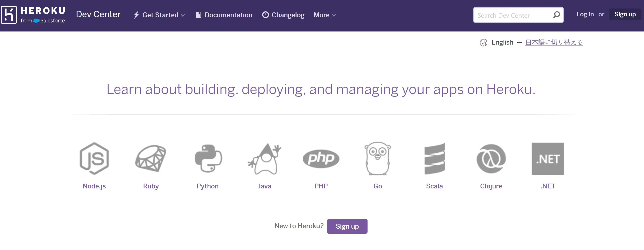Open the Go gopher icon
644x250 pixels.
(x=378, y=159)
